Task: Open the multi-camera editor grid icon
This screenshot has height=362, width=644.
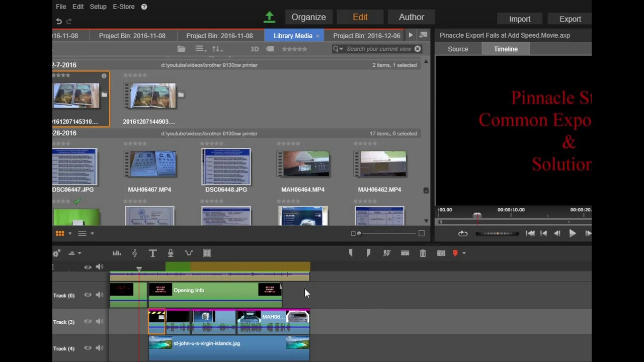Action: coord(207,253)
